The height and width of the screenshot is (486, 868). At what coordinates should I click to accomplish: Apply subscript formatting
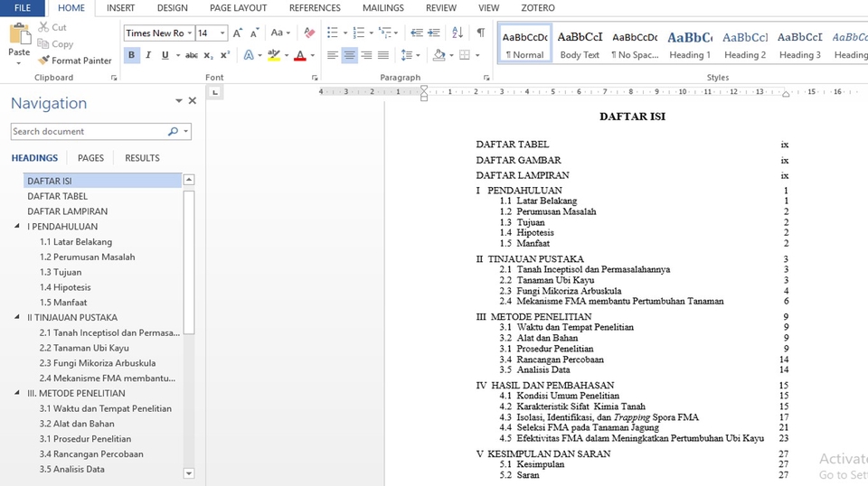[x=208, y=55]
